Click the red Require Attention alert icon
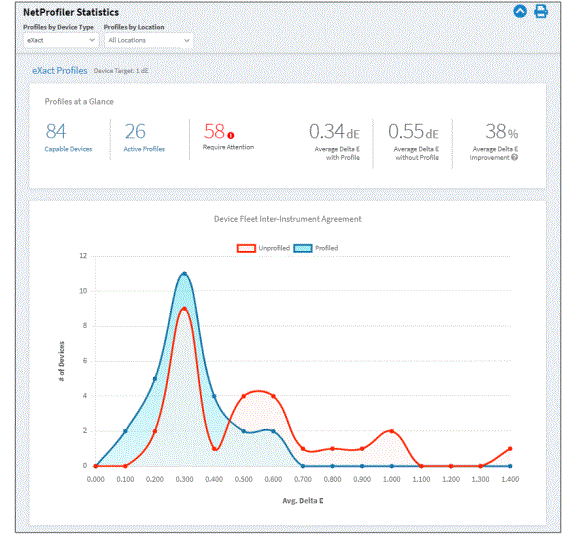 pyautogui.click(x=231, y=135)
